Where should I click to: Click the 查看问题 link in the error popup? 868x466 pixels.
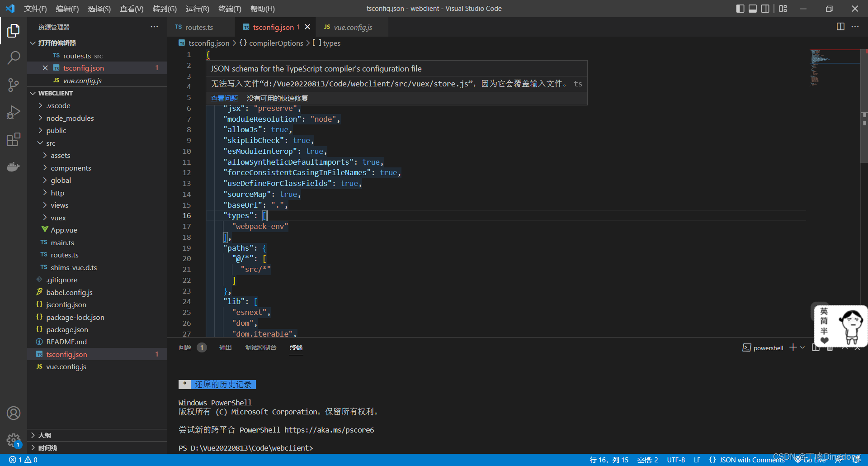[x=224, y=98]
